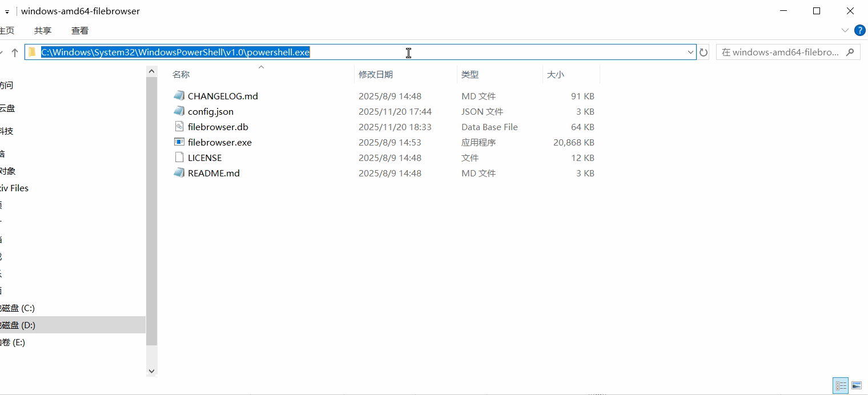Select the CHANGELOG.md file icon
Viewport: 868px width, 395px height.
[x=179, y=96]
